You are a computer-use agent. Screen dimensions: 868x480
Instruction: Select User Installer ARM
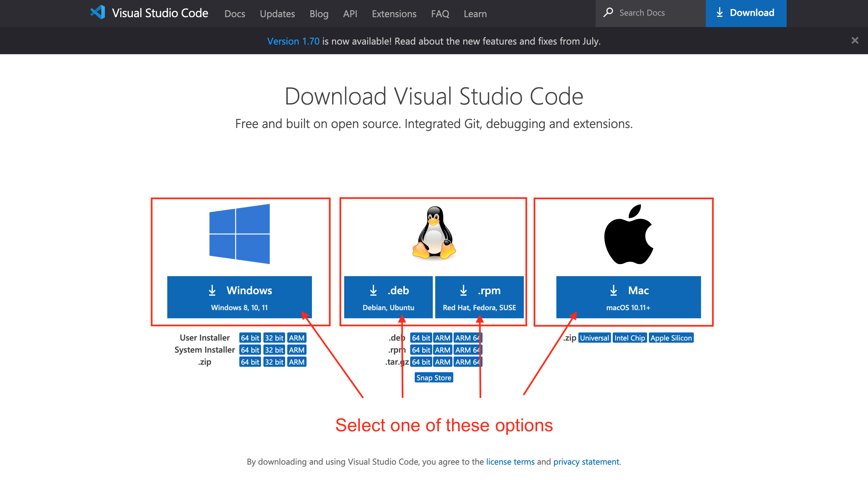(x=297, y=338)
